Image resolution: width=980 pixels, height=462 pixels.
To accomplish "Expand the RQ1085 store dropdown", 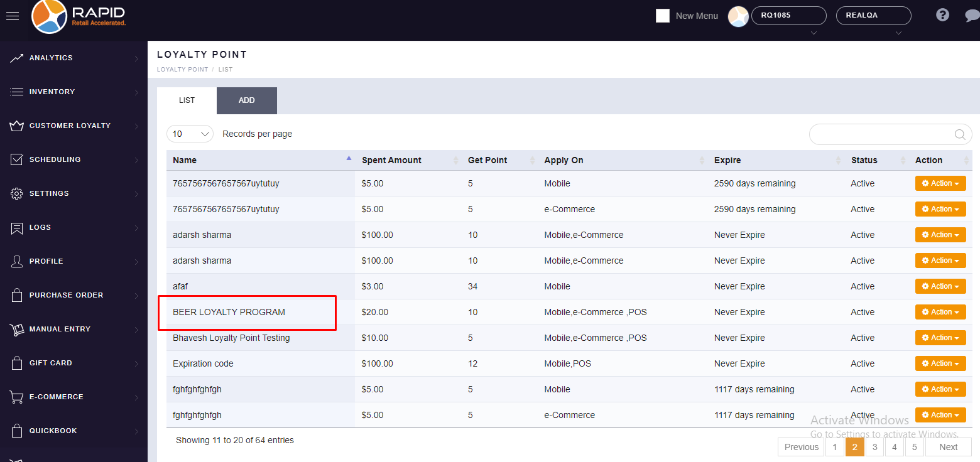I will pos(788,16).
